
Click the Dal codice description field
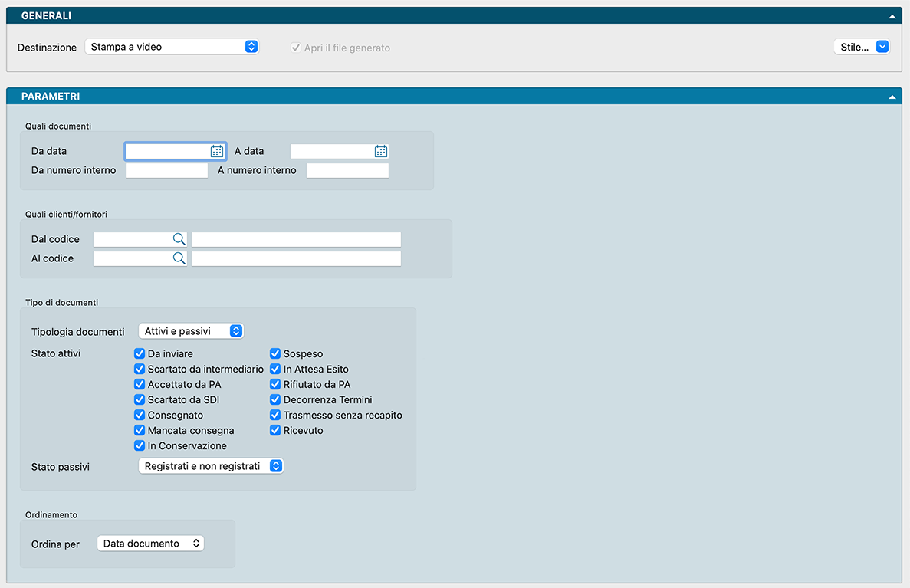coord(296,239)
